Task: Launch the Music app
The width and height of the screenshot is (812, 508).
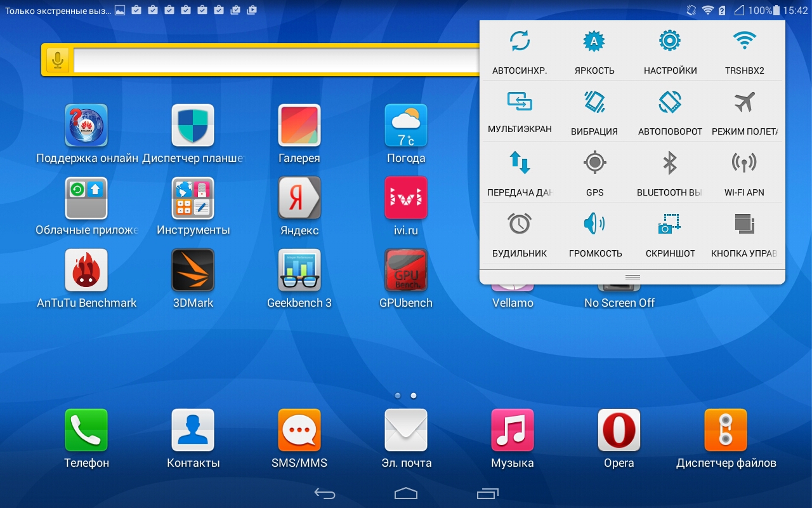Action: tap(513, 430)
